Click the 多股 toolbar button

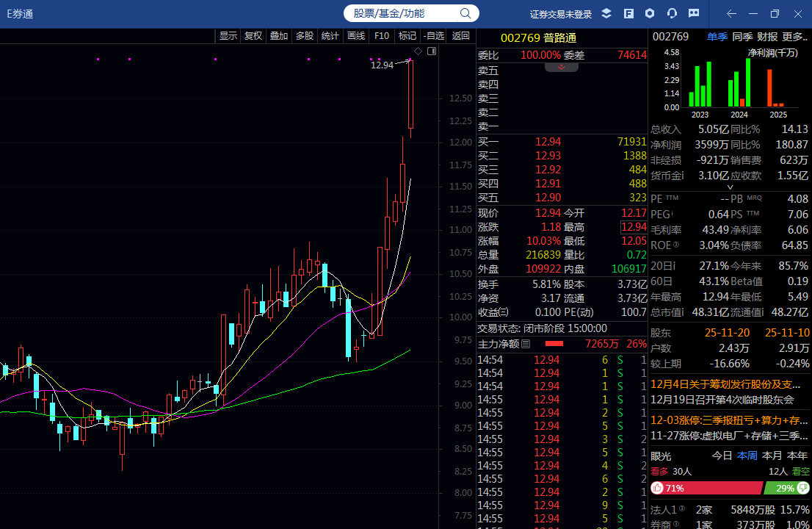[x=305, y=36]
